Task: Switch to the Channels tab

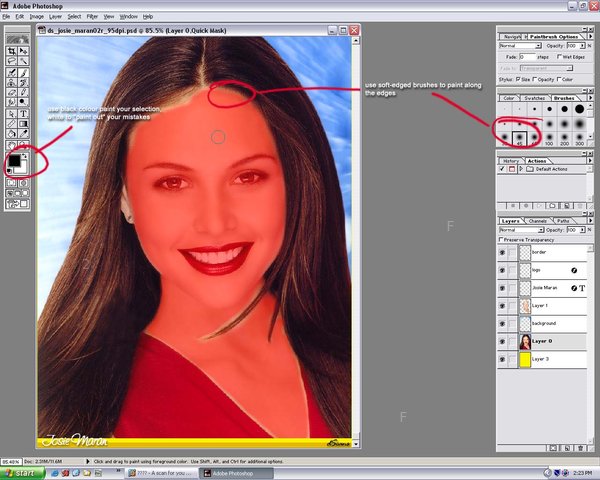Action: click(x=537, y=221)
